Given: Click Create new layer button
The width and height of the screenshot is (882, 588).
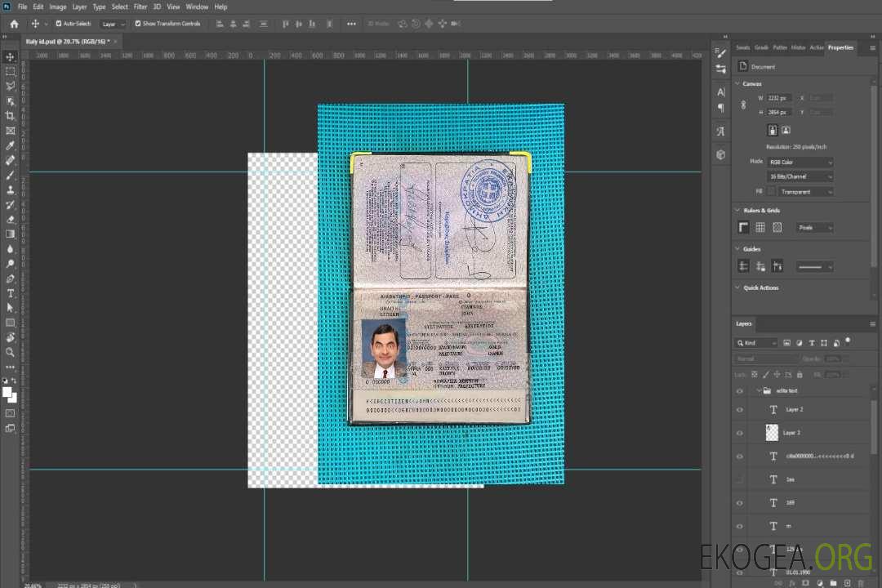Looking at the screenshot, I should tap(847, 583).
